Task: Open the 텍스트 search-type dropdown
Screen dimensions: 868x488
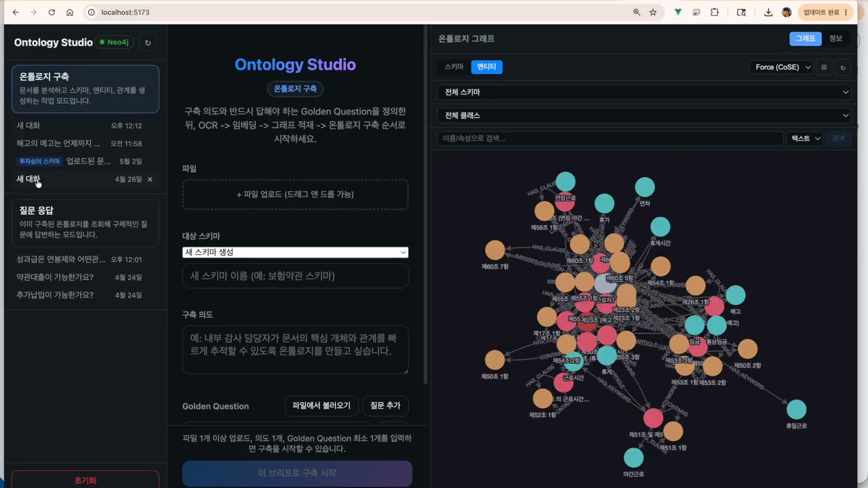Action: (x=805, y=138)
